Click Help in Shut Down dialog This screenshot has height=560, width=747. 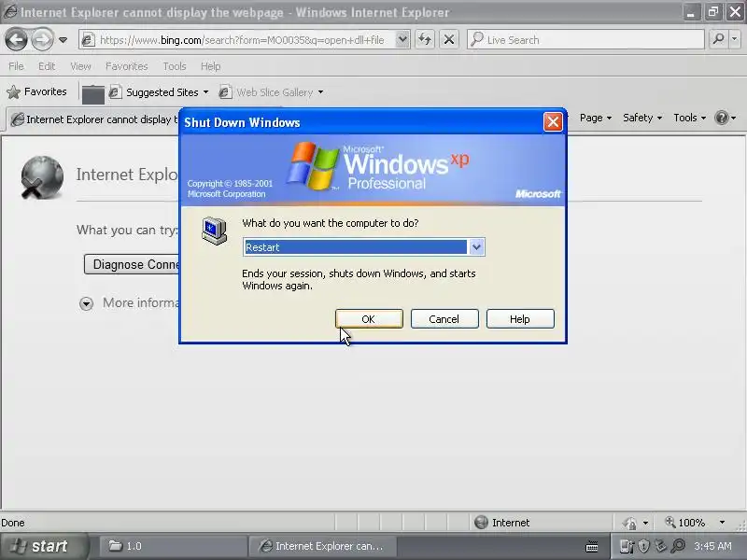pyautogui.click(x=520, y=319)
